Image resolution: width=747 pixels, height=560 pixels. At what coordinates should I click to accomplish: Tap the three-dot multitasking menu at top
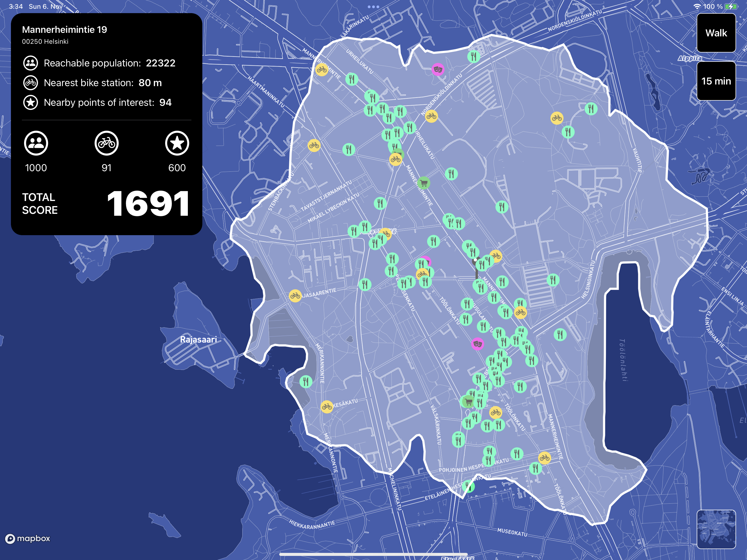[x=373, y=7]
